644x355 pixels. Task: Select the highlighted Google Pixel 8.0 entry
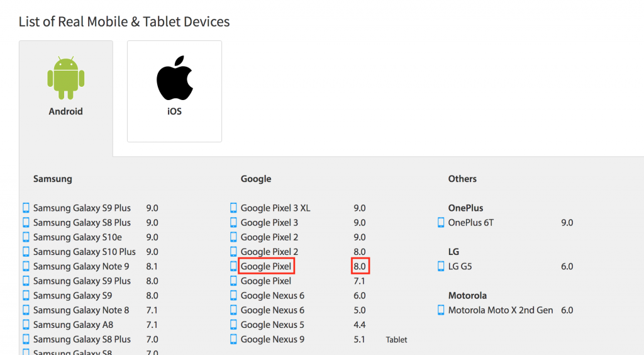266,266
